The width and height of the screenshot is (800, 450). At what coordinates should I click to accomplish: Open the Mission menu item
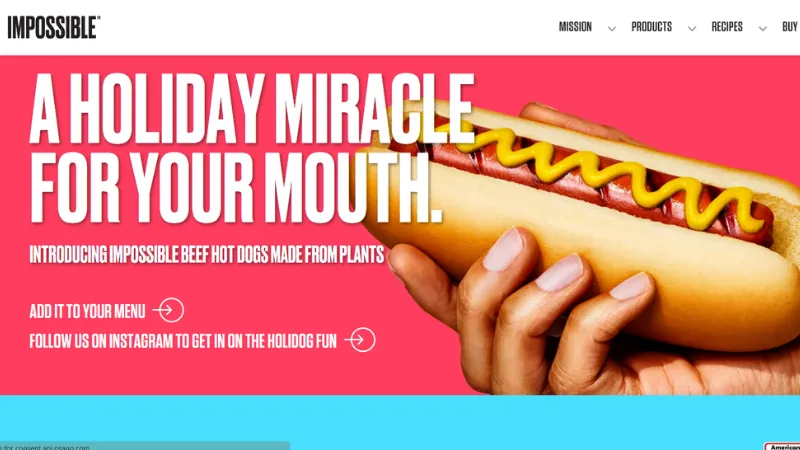click(x=575, y=27)
